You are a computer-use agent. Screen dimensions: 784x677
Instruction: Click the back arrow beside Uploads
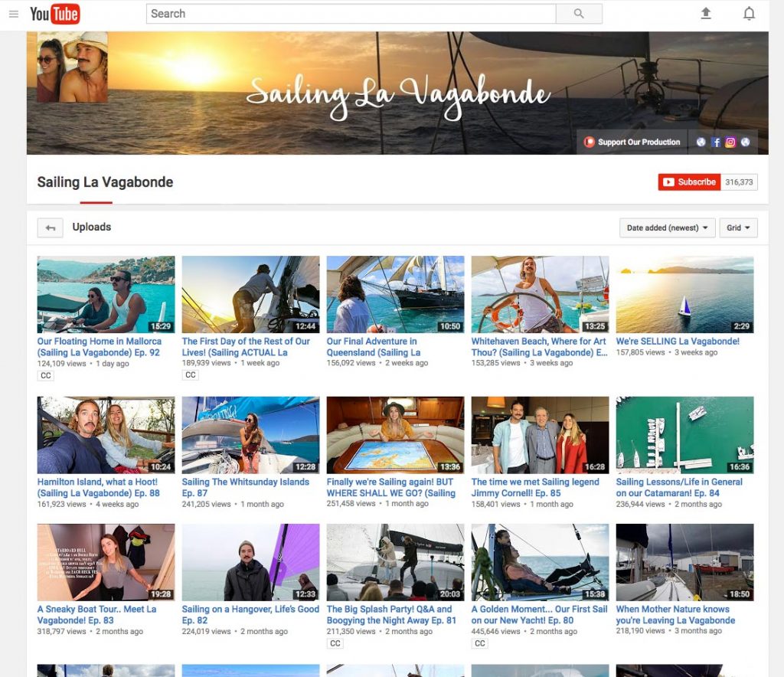point(51,227)
